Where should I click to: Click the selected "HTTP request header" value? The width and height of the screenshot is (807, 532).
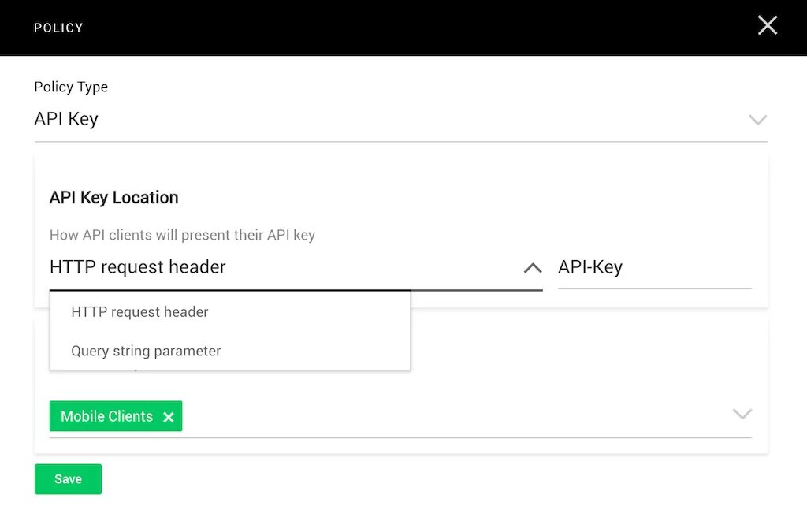138,267
